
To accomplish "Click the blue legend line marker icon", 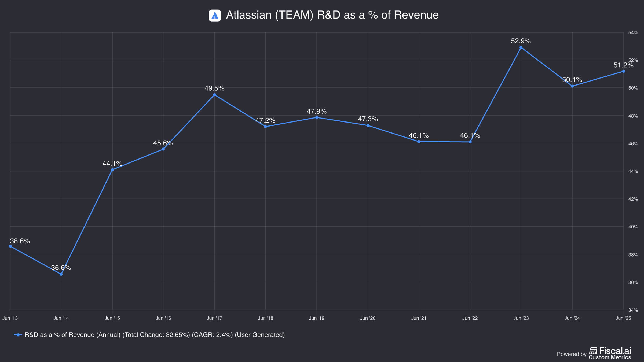I will (18, 335).
